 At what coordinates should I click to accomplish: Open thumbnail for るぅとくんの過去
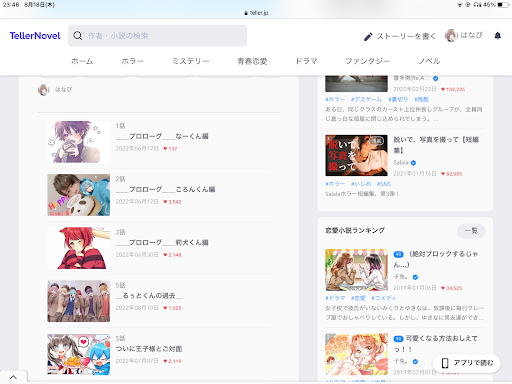(79, 301)
